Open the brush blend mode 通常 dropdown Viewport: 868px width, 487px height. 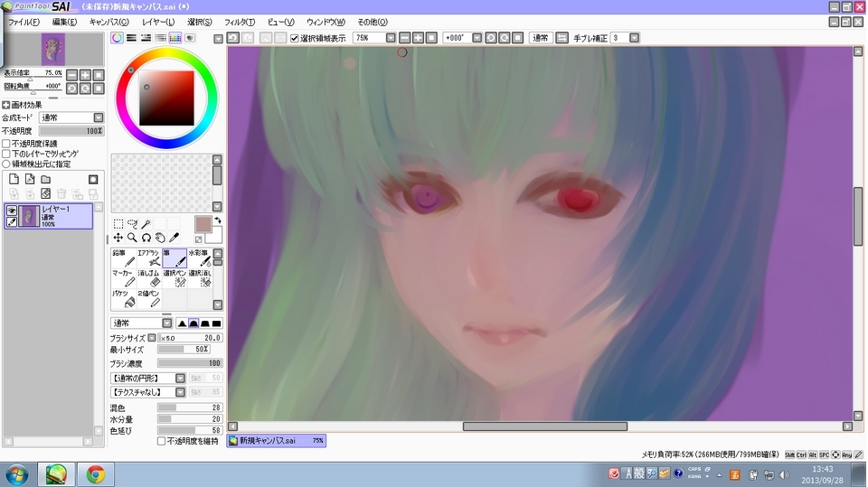pos(167,323)
